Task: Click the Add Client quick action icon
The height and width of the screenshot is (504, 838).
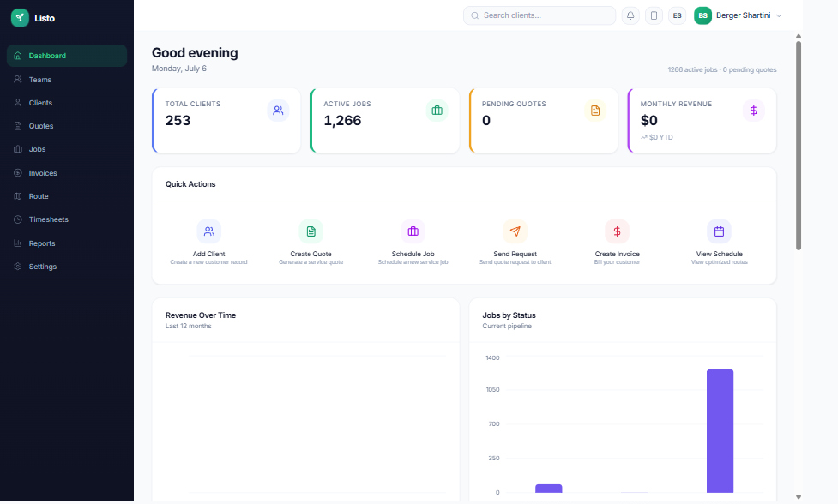Action: pyautogui.click(x=209, y=231)
